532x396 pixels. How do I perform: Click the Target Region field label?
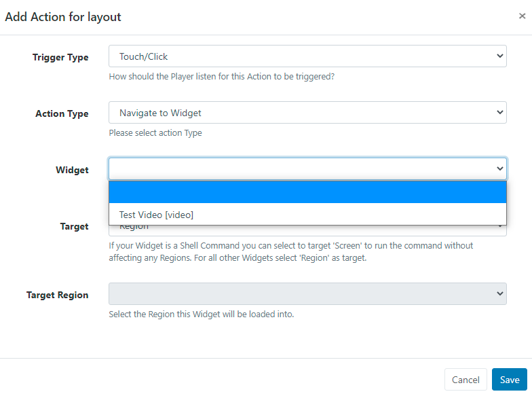tap(58, 295)
